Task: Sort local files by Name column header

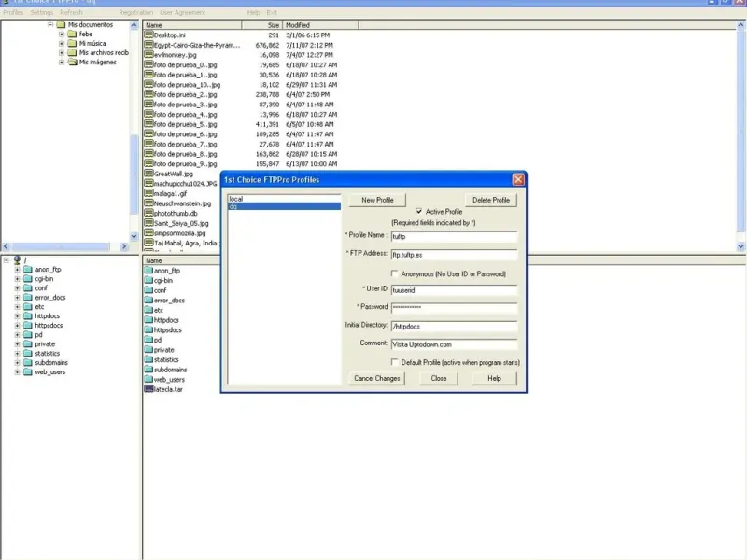Action: (x=192, y=25)
